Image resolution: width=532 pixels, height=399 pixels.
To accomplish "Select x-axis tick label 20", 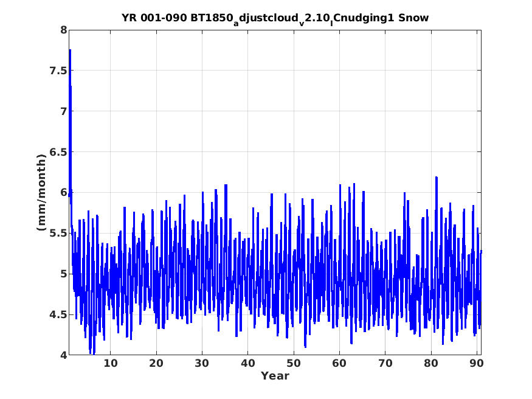I will (x=156, y=363).
